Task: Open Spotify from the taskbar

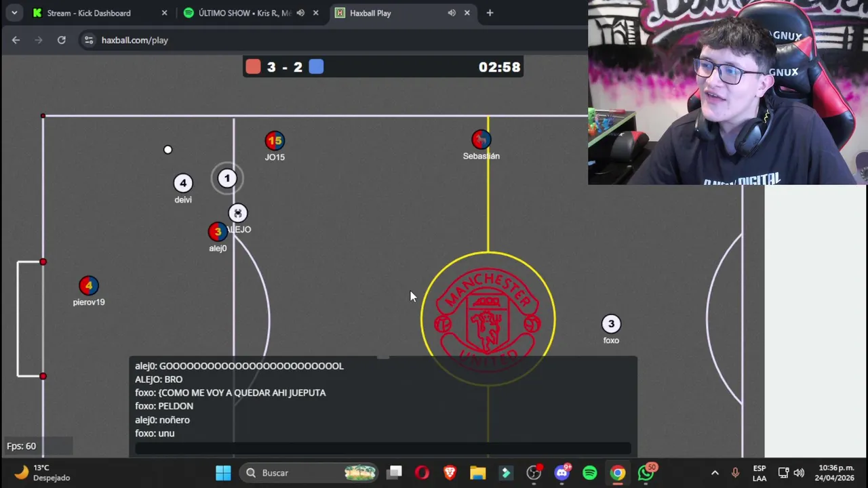Action: [x=590, y=472]
